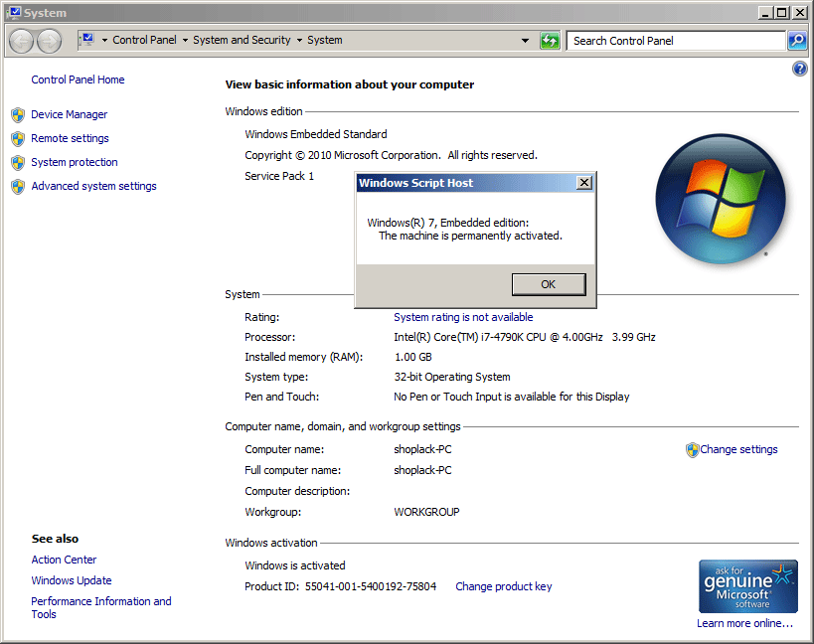
Task: Expand the dropdown arrow after System and Security
Action: point(299,40)
